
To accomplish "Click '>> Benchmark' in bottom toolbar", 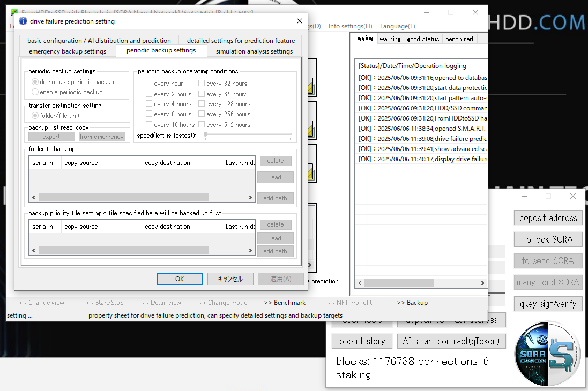I will (285, 303).
